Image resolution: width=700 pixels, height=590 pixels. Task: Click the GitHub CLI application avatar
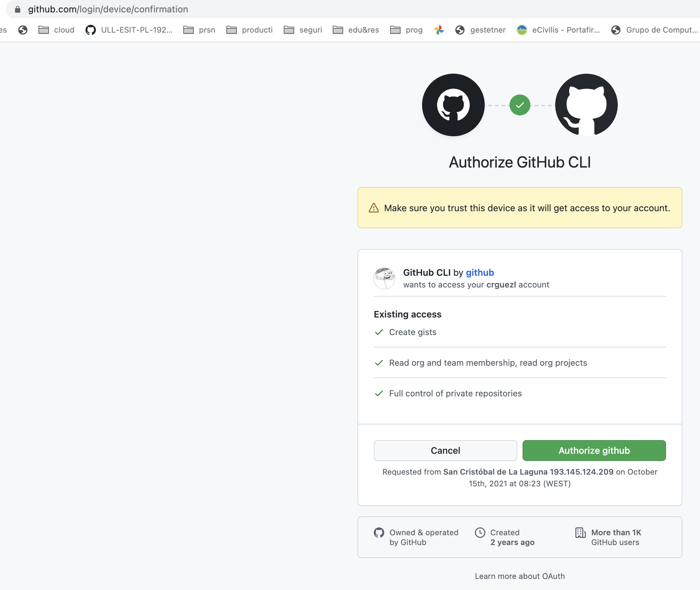point(384,278)
